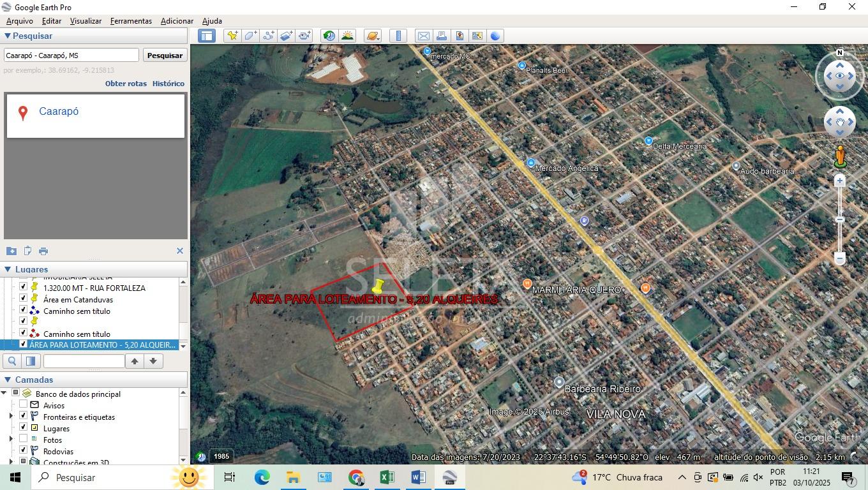Open the Ferramentas menu
Screen dimensions: 868x490
tap(131, 21)
